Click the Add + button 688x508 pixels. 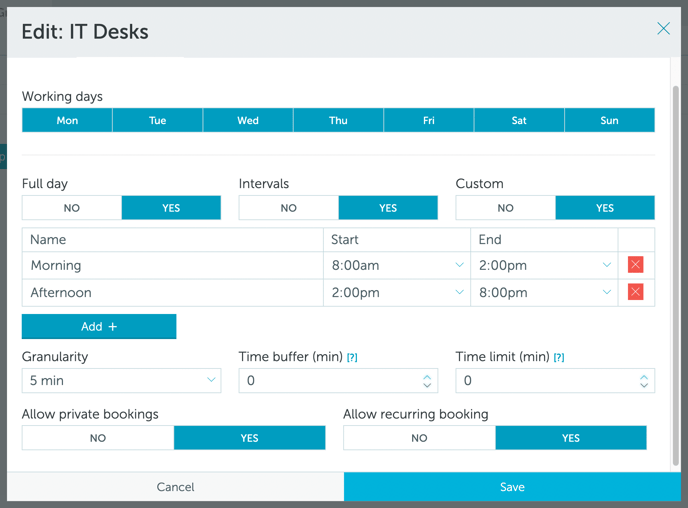(x=99, y=326)
